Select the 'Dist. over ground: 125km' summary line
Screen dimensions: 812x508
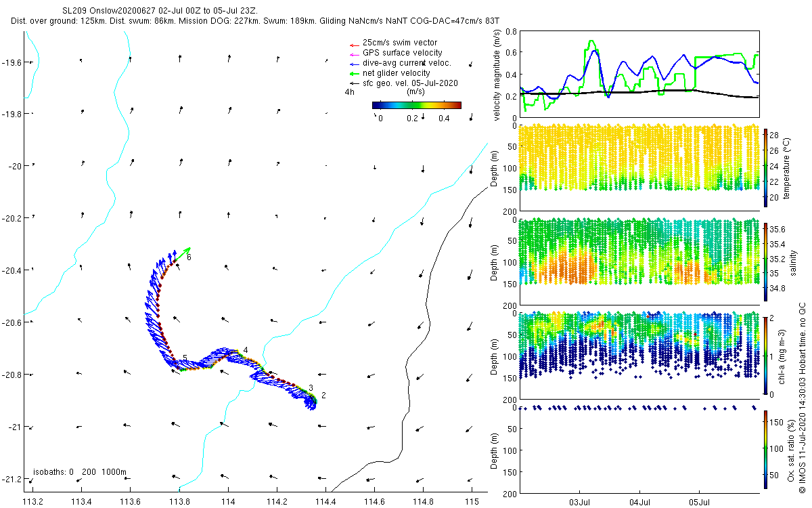click(255, 21)
